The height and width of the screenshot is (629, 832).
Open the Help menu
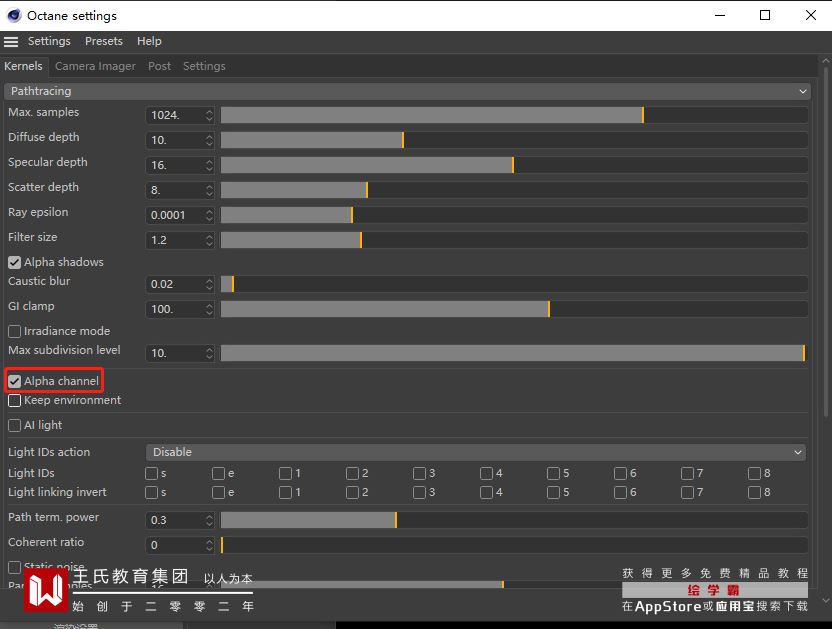[149, 41]
